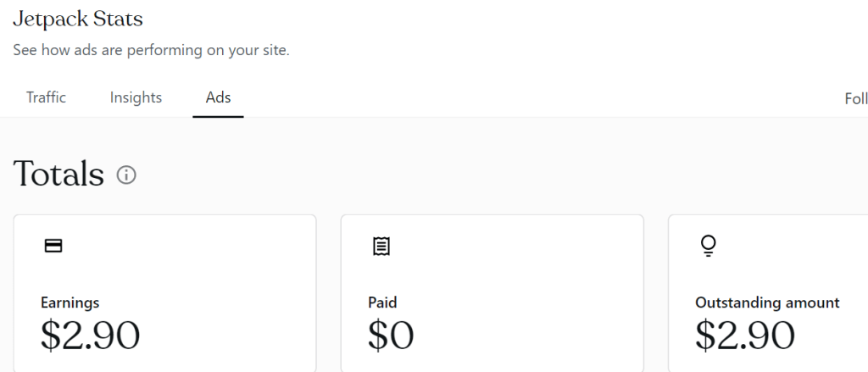
Task: Click the Earnings label text
Action: point(70,303)
